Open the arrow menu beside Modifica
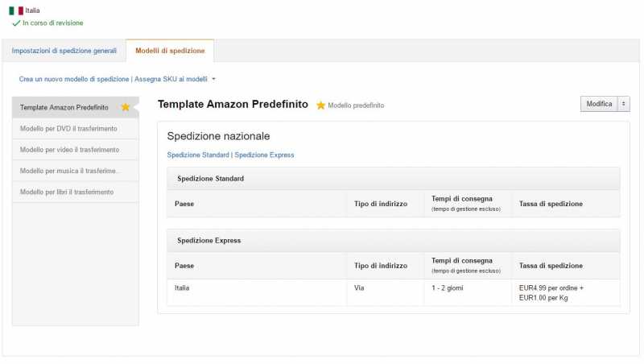Screen dimensions: 644x364 point(624,104)
